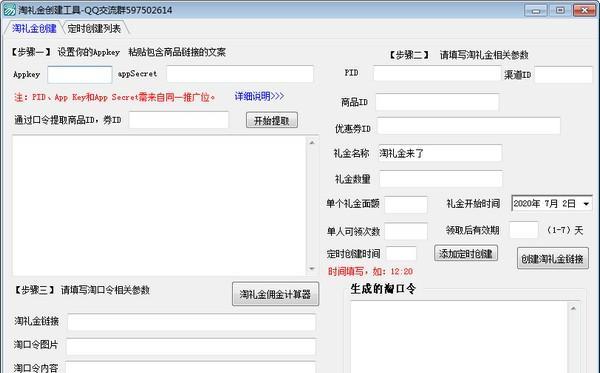Click the 商品ID input field

click(437, 102)
